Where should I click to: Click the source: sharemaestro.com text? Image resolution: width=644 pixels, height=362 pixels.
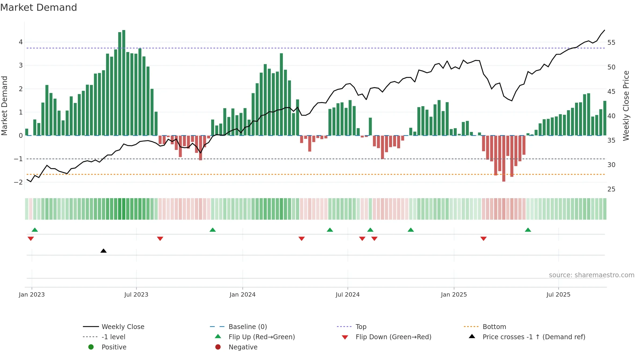(x=592, y=275)
